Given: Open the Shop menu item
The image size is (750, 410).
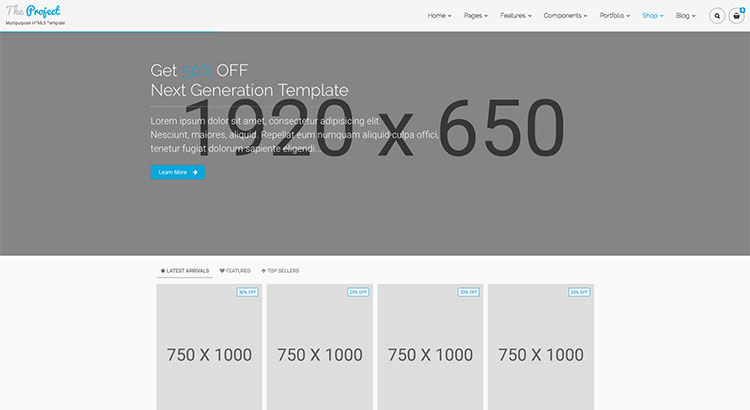Looking at the screenshot, I should 653,16.
